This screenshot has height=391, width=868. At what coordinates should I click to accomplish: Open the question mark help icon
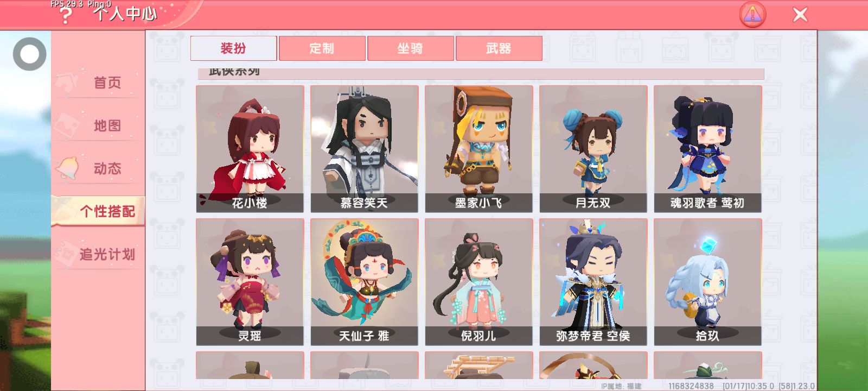coord(66,15)
